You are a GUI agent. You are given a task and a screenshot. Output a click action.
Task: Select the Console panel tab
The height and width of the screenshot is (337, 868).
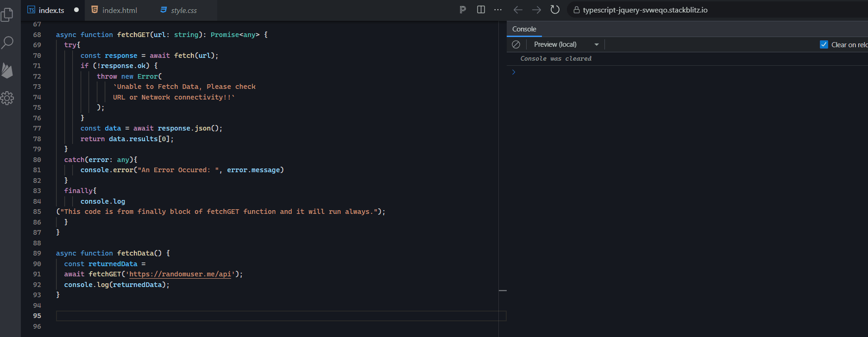(x=524, y=29)
